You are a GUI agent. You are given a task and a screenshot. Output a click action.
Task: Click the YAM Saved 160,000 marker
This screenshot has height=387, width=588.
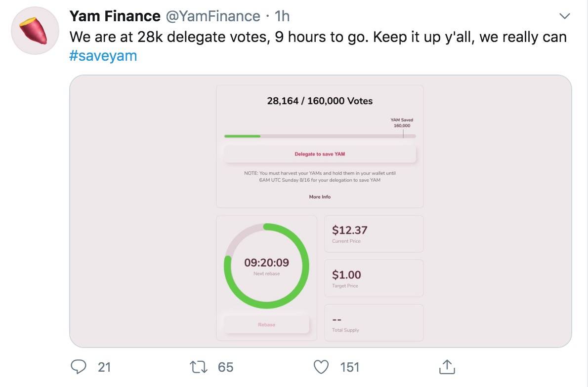(402, 123)
